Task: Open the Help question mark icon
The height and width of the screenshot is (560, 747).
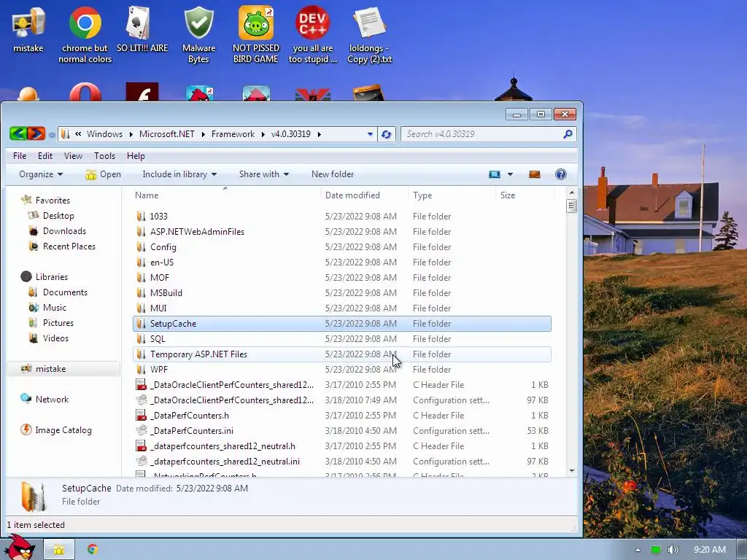Action: click(561, 174)
